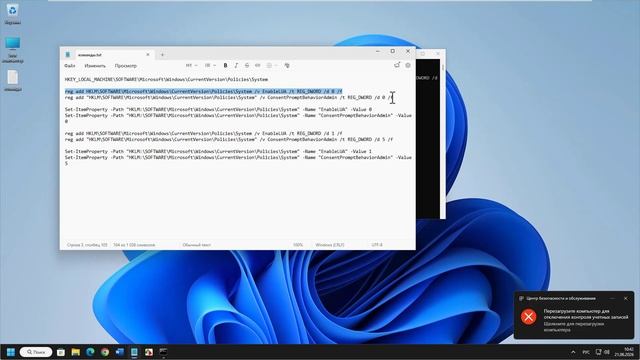The width and height of the screenshot is (640, 360).
Task: Click Set-ItemProperty EnableLUA -Value 0 line
Action: (218, 109)
